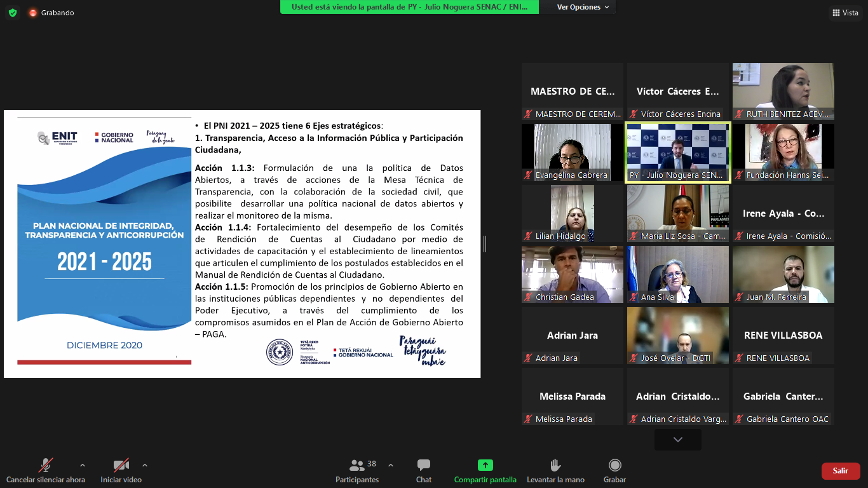This screenshot has width=868, height=488.
Task: Start recording with Grabar button
Action: pos(614,471)
